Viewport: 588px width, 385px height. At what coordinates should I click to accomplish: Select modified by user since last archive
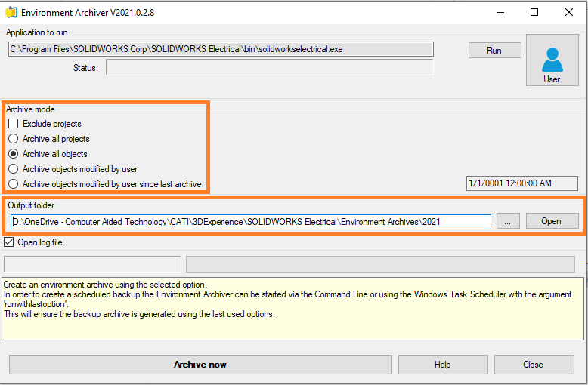14,184
